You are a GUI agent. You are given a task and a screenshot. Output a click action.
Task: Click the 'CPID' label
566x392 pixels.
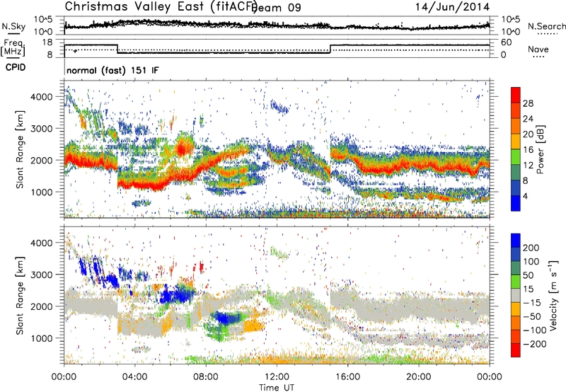(x=16, y=67)
